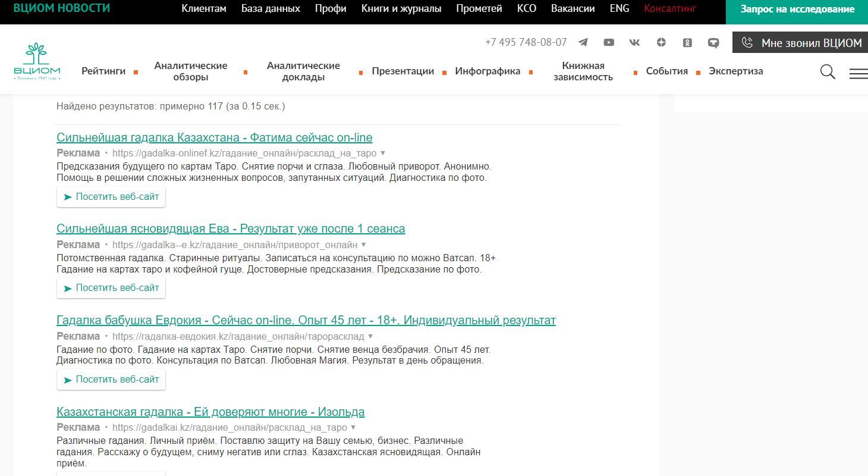Click the 'Мне звонил ВЦИОМ' button
Screen dimensions: 868x476
click(x=800, y=43)
